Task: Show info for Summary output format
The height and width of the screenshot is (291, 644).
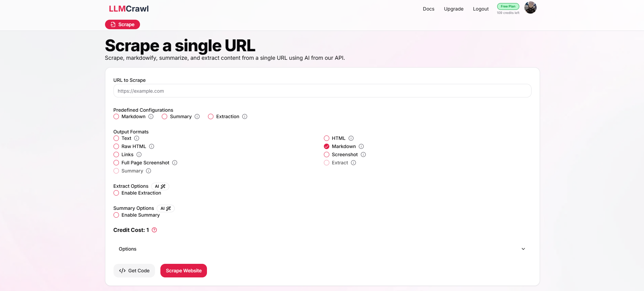Action: [x=149, y=171]
